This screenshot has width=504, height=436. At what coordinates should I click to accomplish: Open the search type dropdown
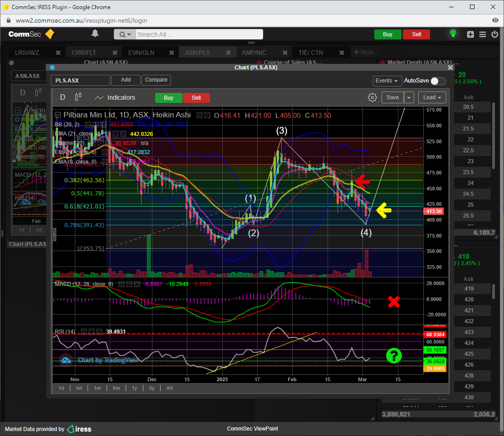pyautogui.click(x=125, y=34)
